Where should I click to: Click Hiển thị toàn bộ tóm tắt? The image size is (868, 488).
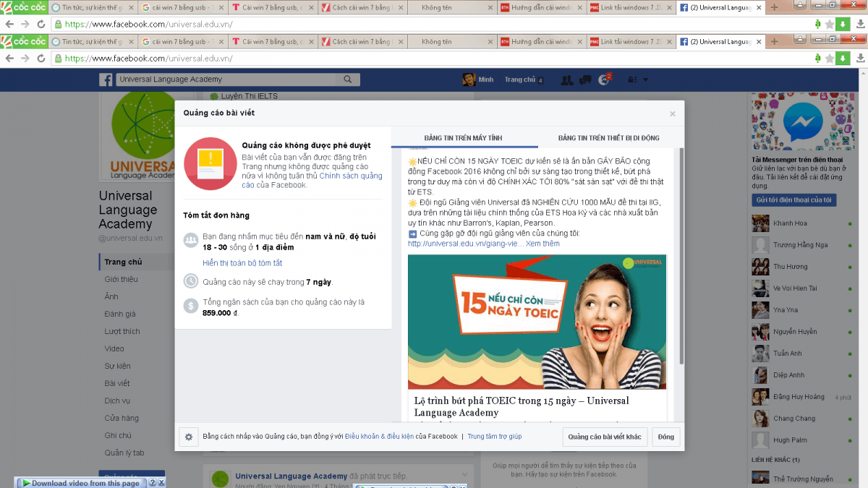[x=242, y=263]
